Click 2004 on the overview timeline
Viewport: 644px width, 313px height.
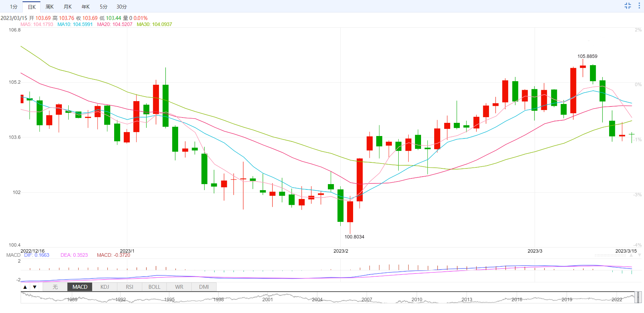(x=317, y=299)
